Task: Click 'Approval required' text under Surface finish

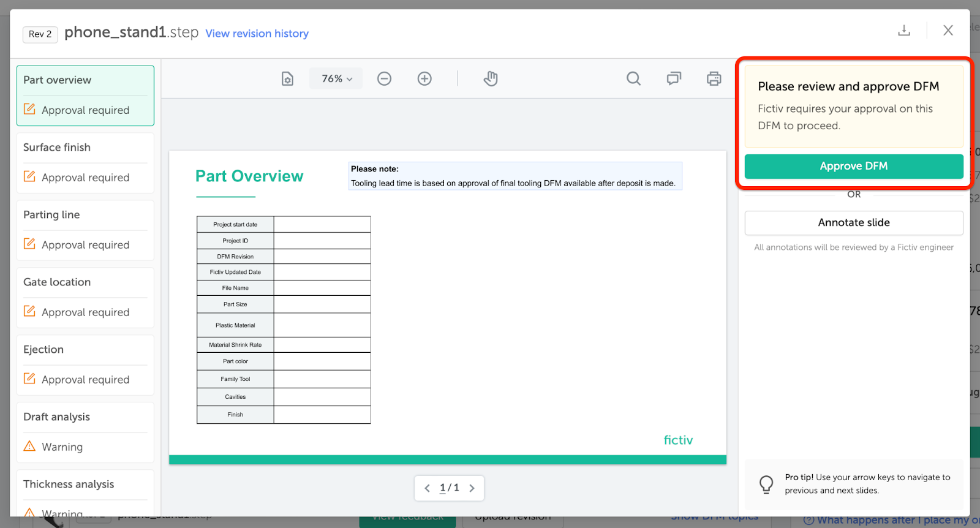Action: (86, 178)
